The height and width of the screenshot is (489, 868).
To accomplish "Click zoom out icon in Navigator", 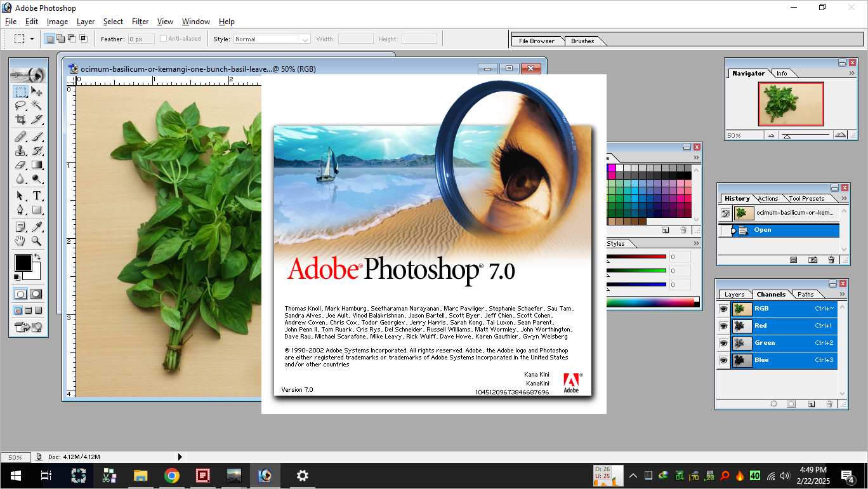I will coord(772,135).
